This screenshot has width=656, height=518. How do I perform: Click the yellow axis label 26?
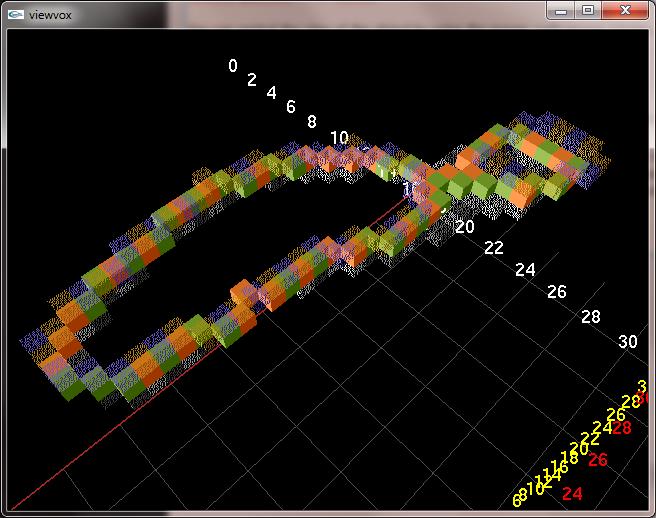[x=616, y=415]
